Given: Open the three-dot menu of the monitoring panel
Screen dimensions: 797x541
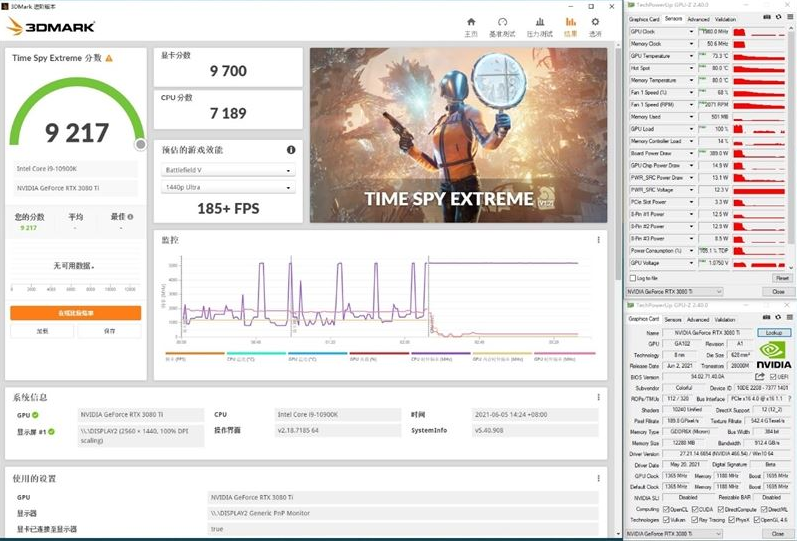Looking at the screenshot, I should (598, 240).
